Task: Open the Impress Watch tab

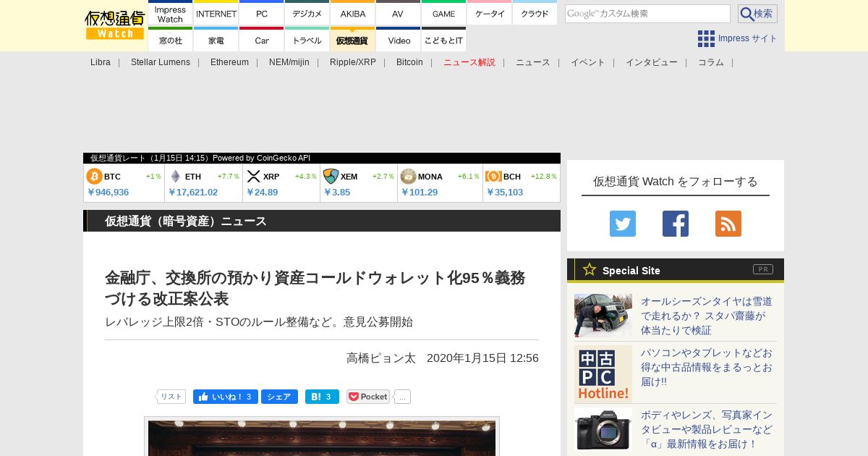Action: (170, 14)
